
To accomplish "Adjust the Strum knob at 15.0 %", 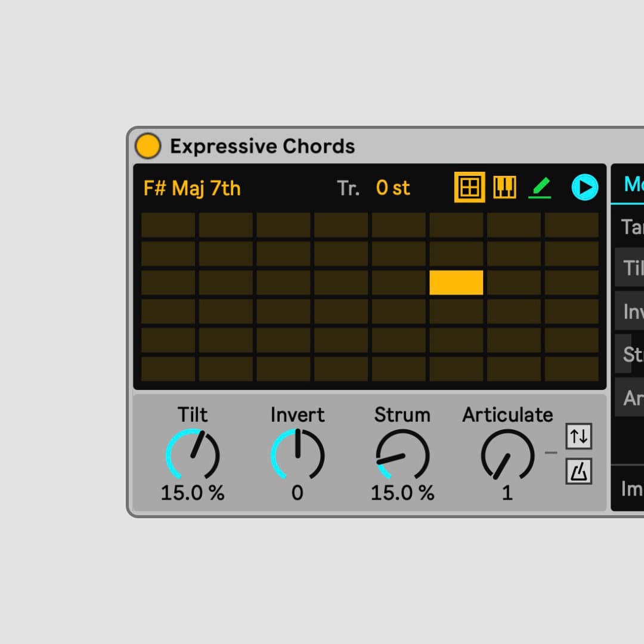I will point(402,455).
